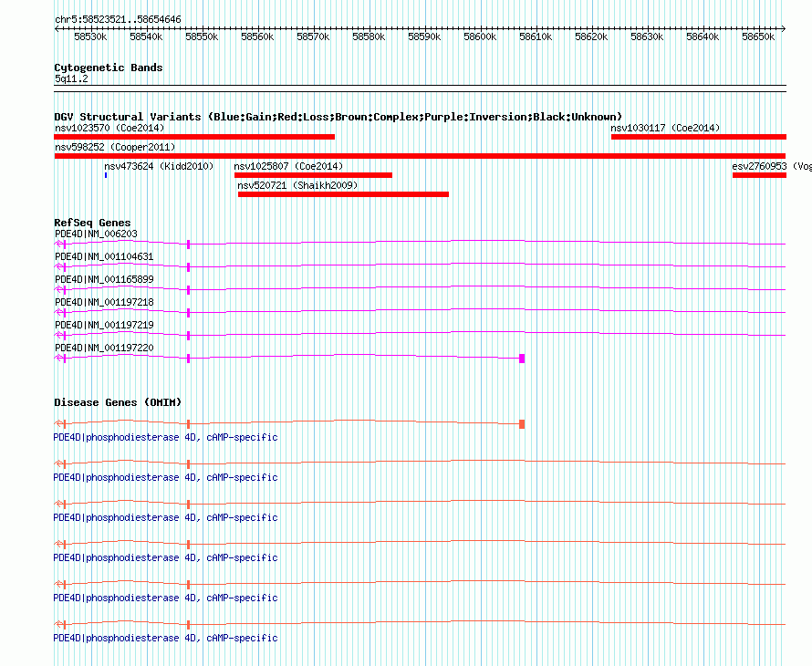Open second PDE4D phosphodiesterase 4D OMIM link
The image size is (812, 666).
click(166, 477)
